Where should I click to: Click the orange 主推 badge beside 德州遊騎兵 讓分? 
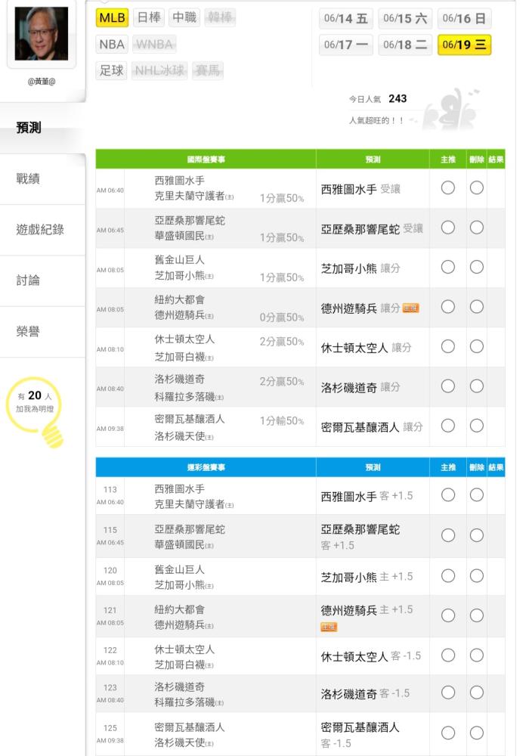pyautogui.click(x=410, y=308)
